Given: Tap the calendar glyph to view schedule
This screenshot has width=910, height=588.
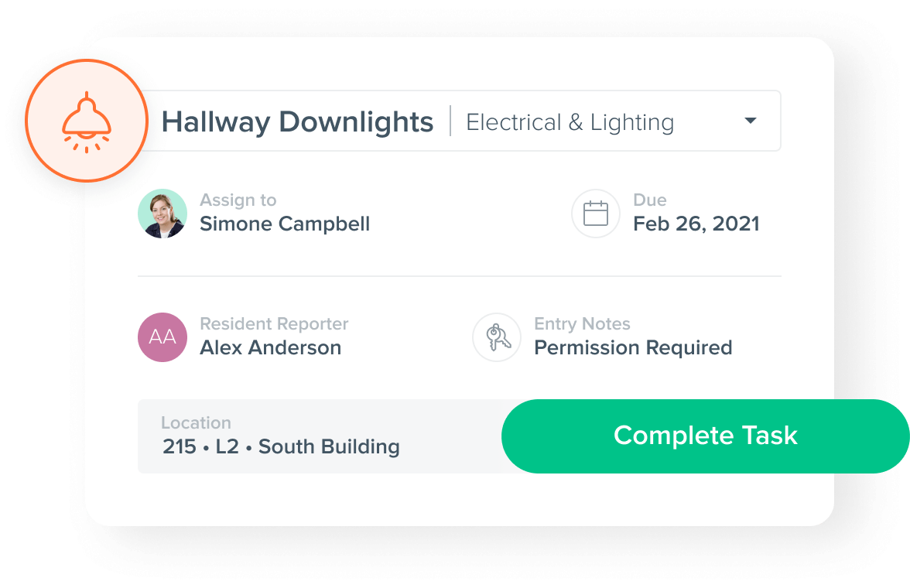Looking at the screenshot, I should pos(595,214).
